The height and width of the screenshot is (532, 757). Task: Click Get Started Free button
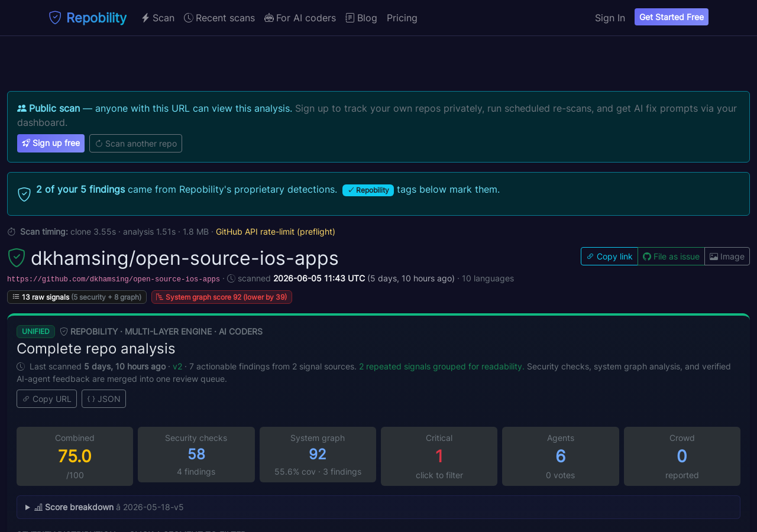(x=671, y=17)
